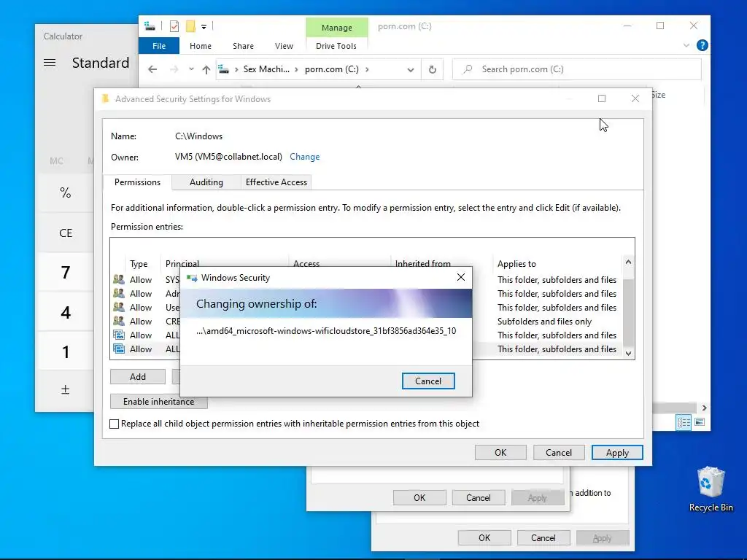Open the Home ribbon tab
Image resolution: width=747 pixels, height=560 pixels.
[200, 46]
